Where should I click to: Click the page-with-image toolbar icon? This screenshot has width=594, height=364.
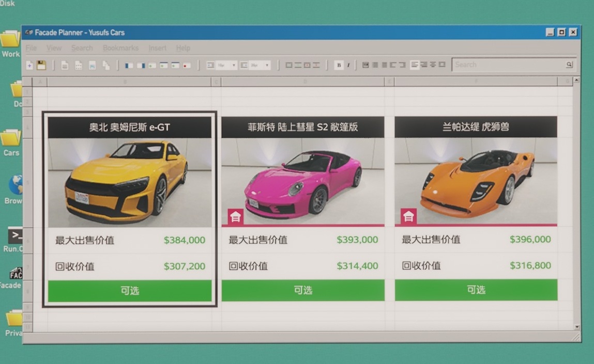click(x=92, y=66)
